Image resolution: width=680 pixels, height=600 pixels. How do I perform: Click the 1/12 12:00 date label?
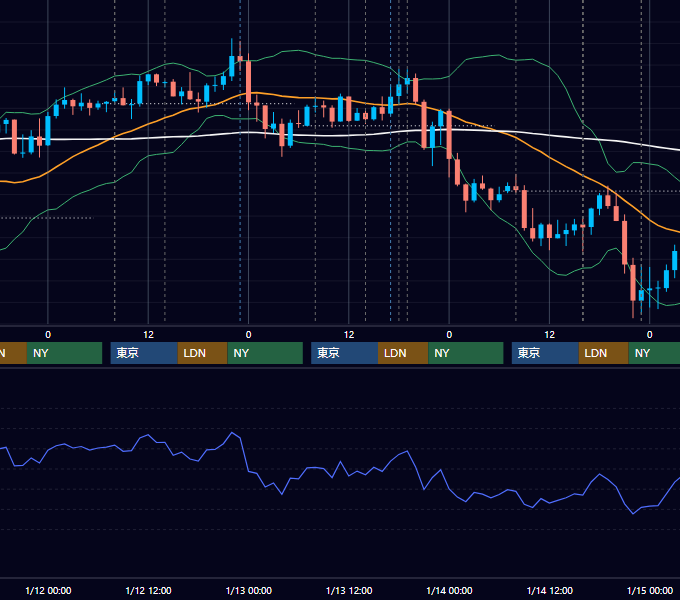click(x=148, y=590)
